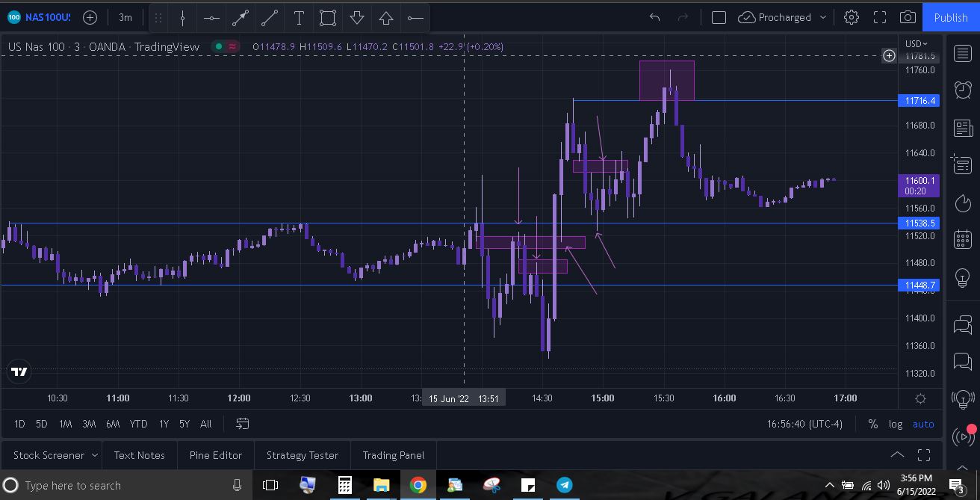Open the private chats panel
The image size is (980, 500).
click(x=963, y=362)
